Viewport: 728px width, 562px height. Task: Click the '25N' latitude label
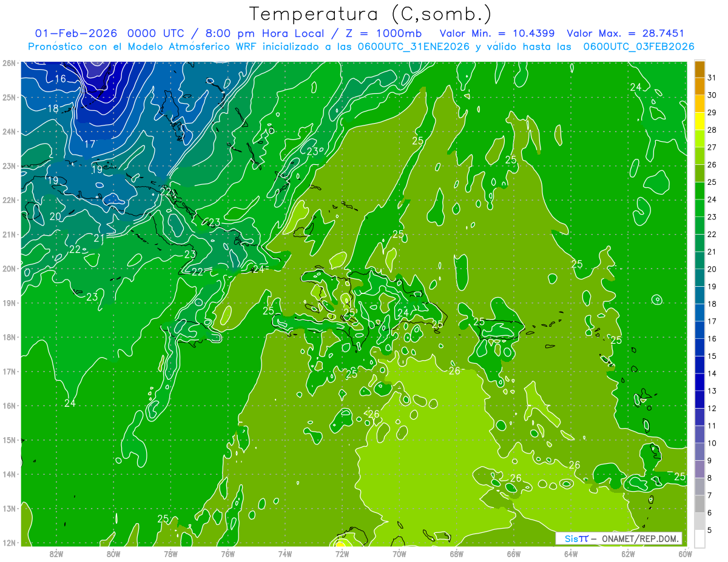(x=9, y=97)
